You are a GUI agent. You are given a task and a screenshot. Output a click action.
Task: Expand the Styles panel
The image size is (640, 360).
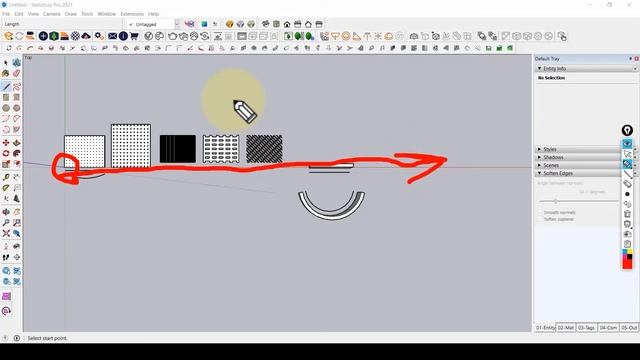540,149
